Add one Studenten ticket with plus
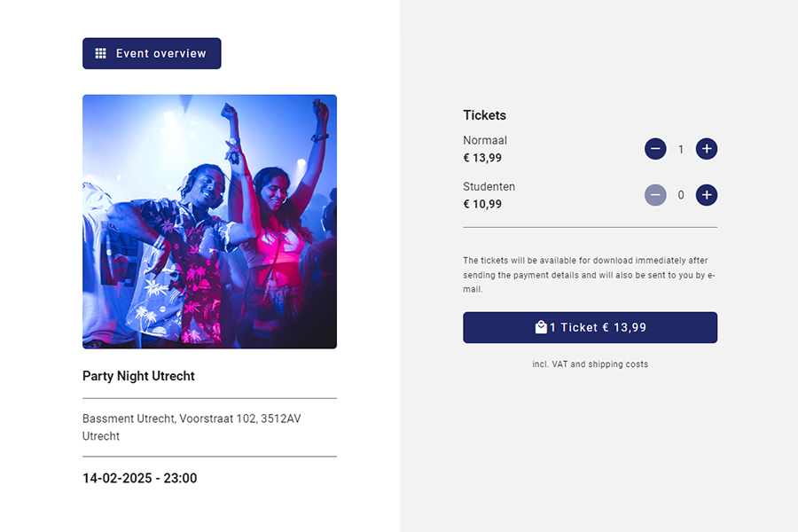798x532 pixels. [x=707, y=195]
